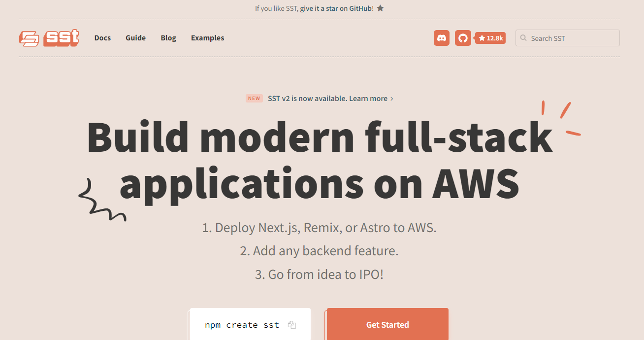Image resolution: width=644 pixels, height=340 pixels.
Task: Click 'Go from idea to IPO!' line
Action: [x=320, y=274]
